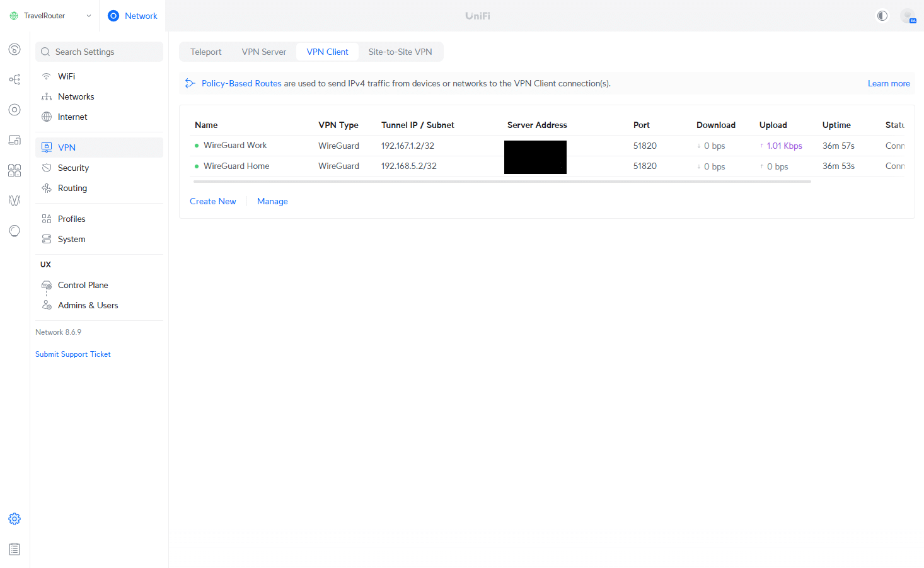Open Admins & Users settings
The height and width of the screenshot is (568, 924).
click(99, 305)
